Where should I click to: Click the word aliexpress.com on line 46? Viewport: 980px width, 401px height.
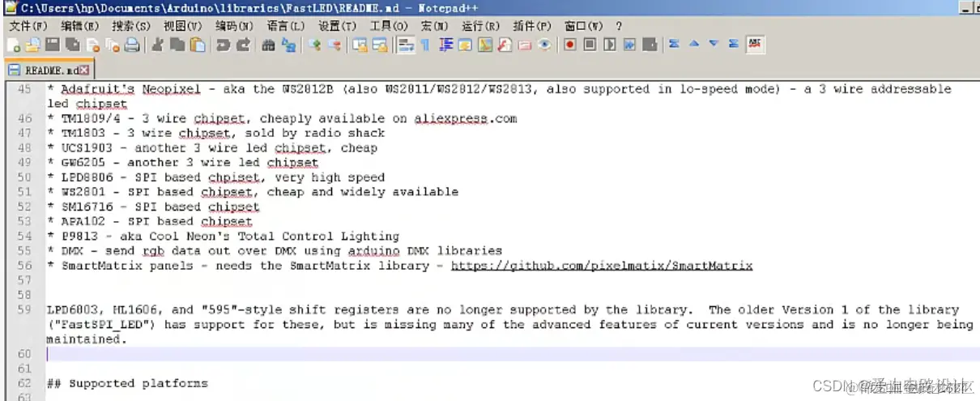[466, 118]
